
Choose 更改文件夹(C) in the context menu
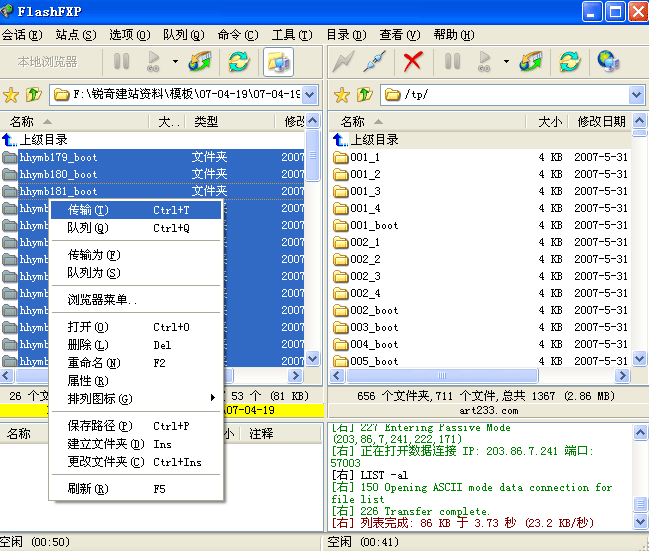(136, 462)
